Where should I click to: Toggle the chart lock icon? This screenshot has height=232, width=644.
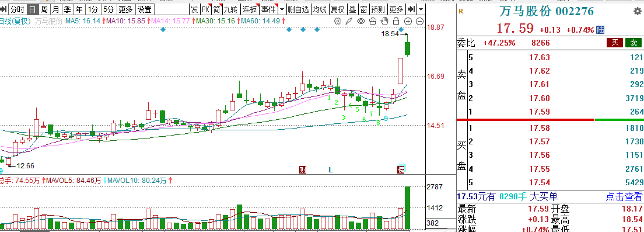pos(396,20)
